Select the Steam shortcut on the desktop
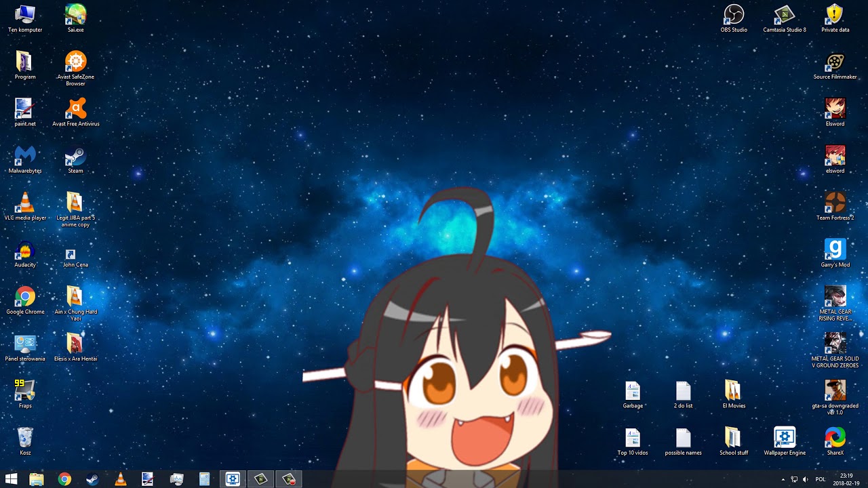 pos(75,160)
